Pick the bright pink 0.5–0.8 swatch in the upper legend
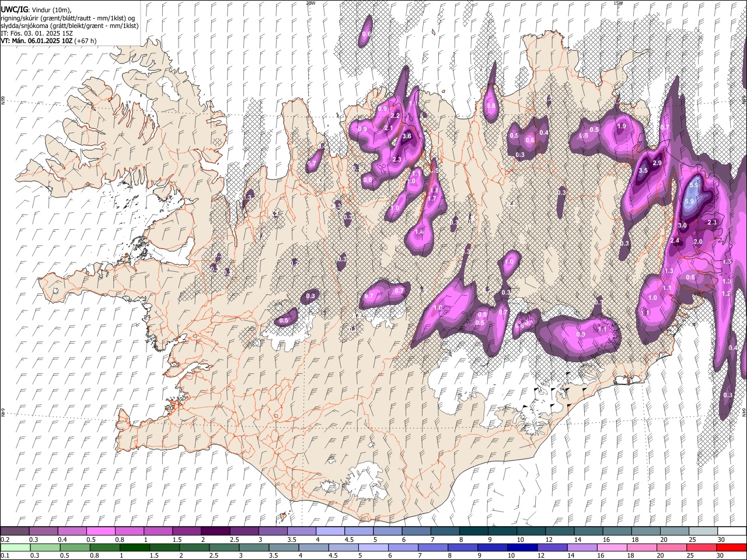The height and width of the screenshot is (560, 747). 100,531
